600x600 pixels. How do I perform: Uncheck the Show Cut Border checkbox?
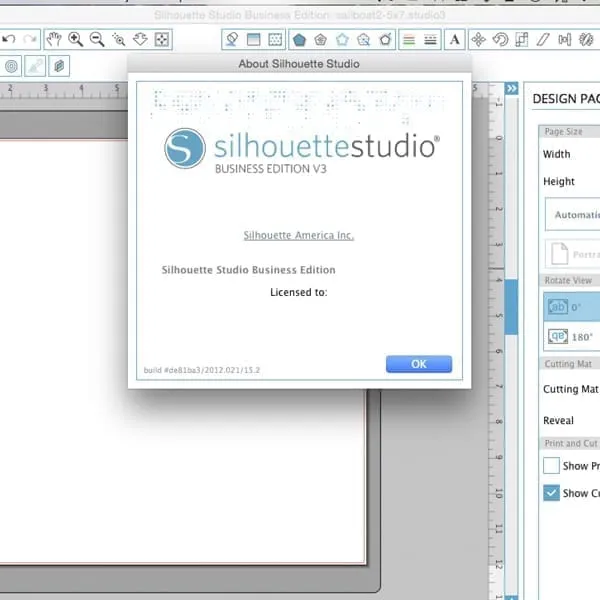point(551,492)
